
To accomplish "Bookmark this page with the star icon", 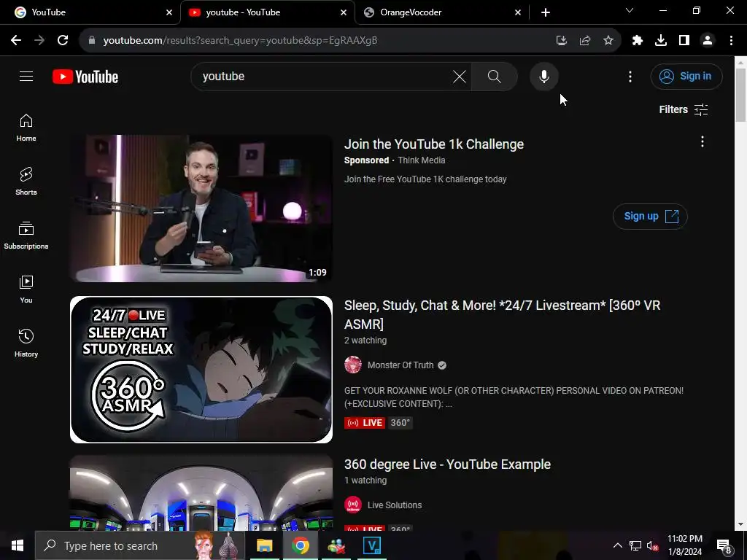I will 608,41.
